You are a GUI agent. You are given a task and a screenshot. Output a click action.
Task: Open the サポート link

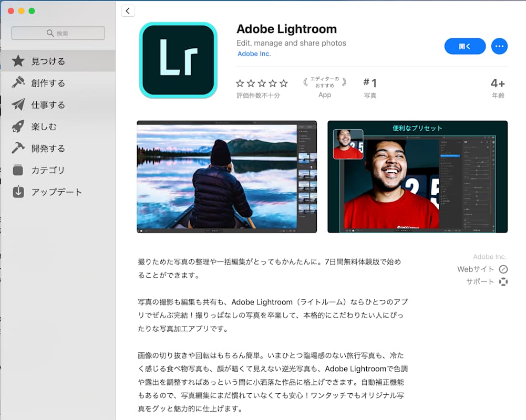coord(480,281)
